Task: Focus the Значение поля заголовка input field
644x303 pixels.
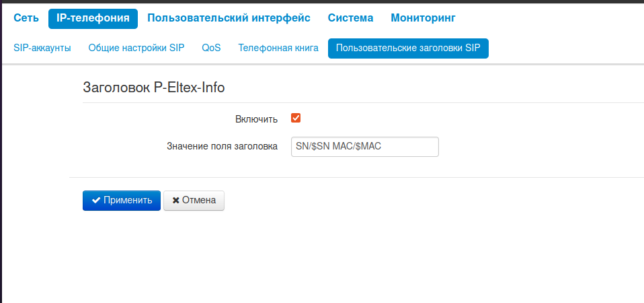Action: pos(364,147)
